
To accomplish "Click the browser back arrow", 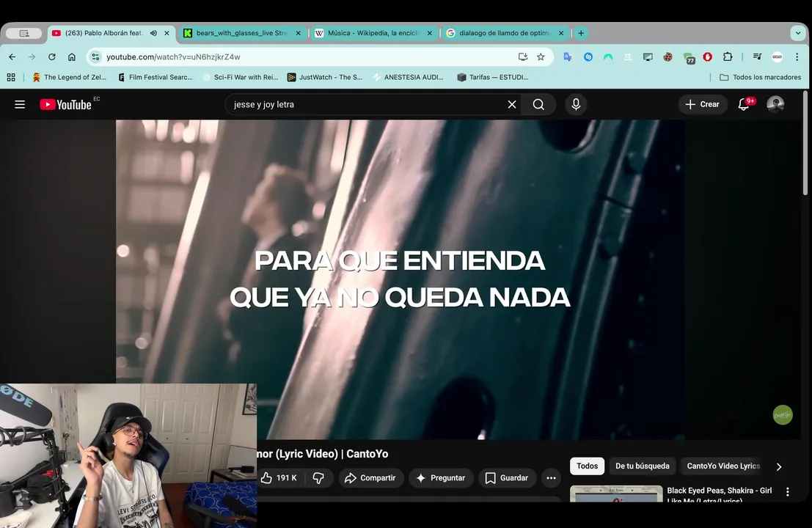I will pyautogui.click(x=12, y=57).
